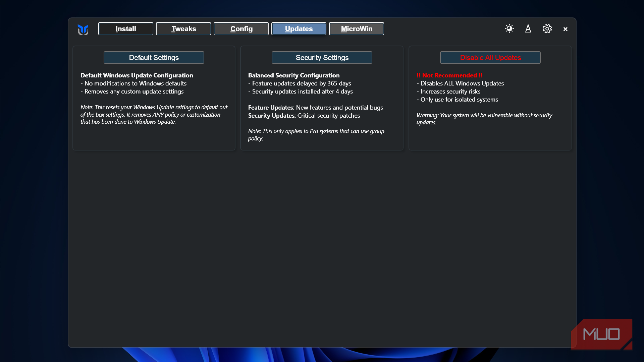Click the red Disable All Updates button
This screenshot has height=362, width=644.
pos(490,58)
